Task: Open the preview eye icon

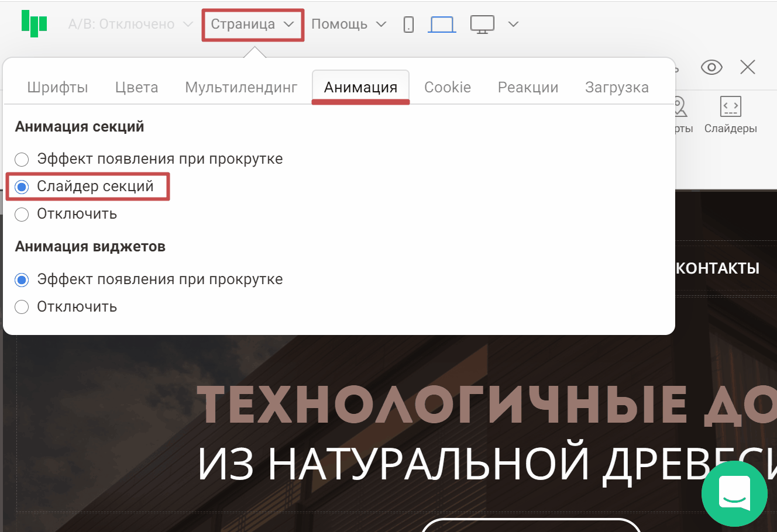Action: (711, 67)
